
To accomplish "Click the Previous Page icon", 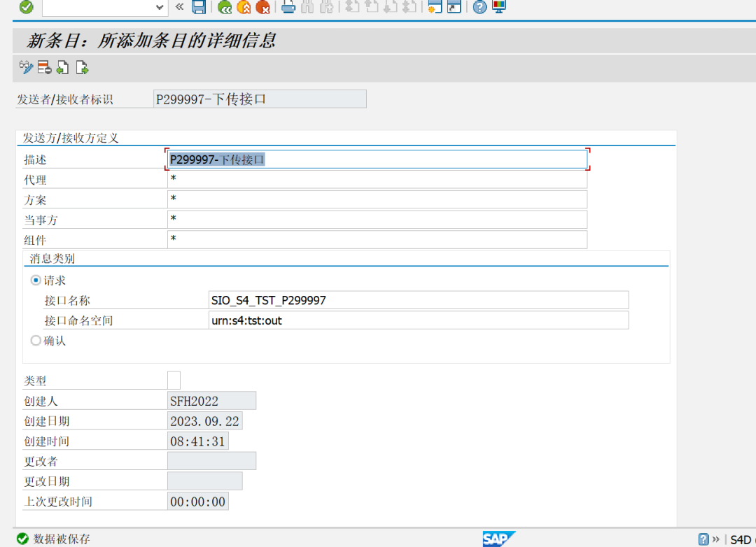I will coord(371,7).
